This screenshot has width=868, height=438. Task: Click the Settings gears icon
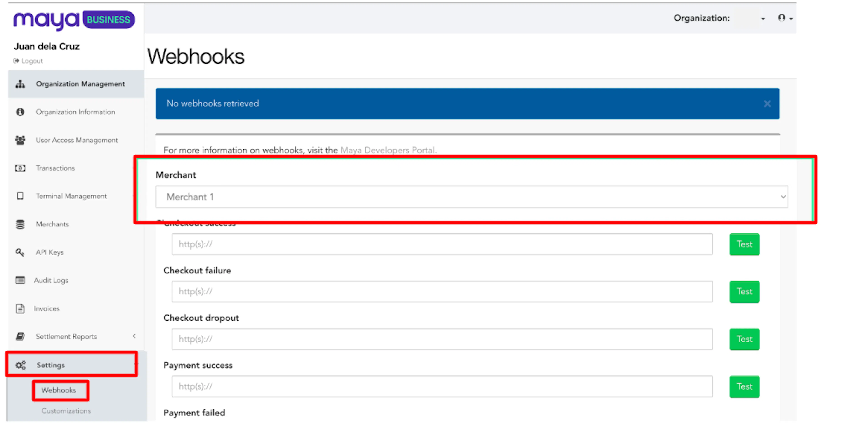coord(21,365)
